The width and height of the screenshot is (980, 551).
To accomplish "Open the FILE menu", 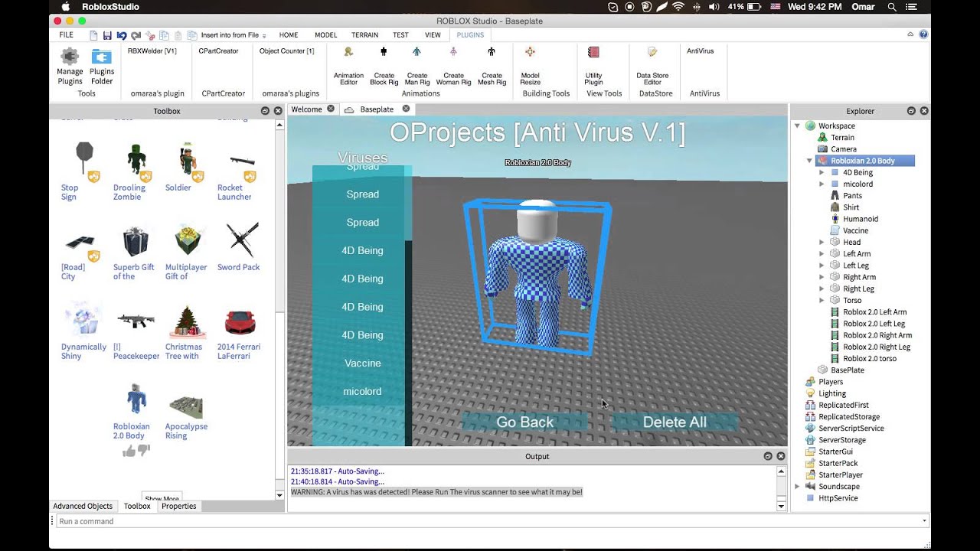I will coord(67,35).
